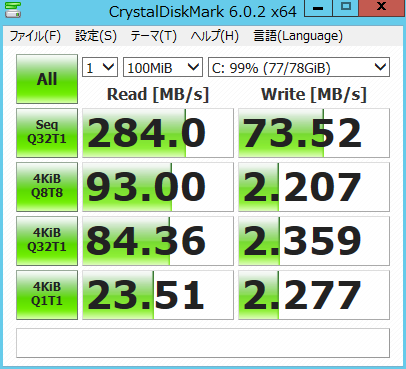Select the 4KiB Q1T1 write result 2.277

tap(314, 295)
